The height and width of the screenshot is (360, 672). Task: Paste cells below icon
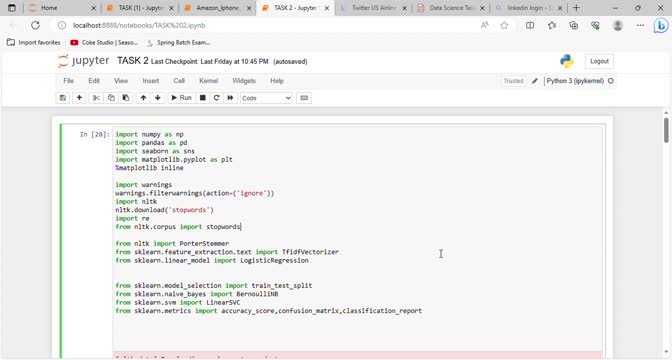click(126, 98)
